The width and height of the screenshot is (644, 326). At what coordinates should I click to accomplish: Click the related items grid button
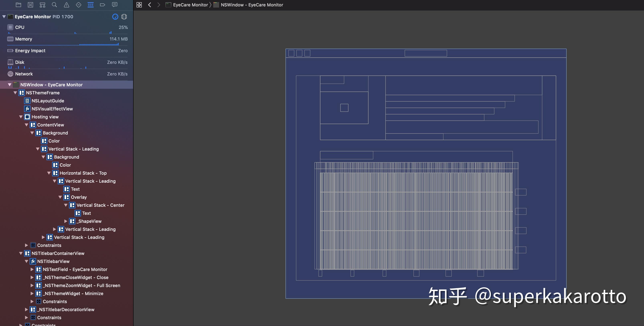tap(139, 5)
